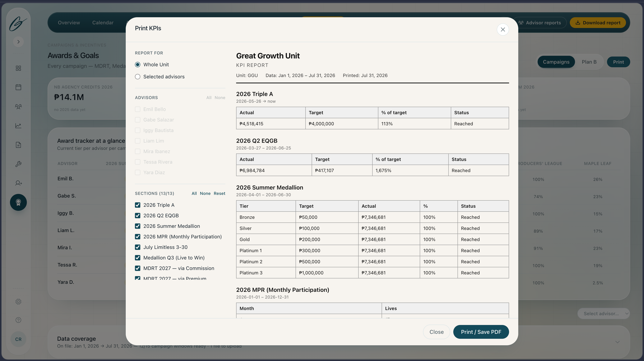644x361 pixels.
Task: Click the Print / Save PDF button
Action: tap(481, 332)
